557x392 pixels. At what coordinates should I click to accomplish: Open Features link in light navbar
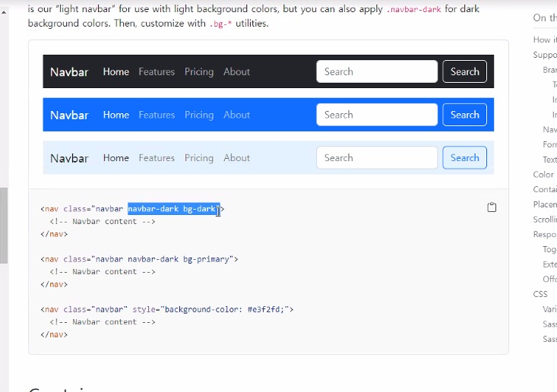[x=157, y=158]
